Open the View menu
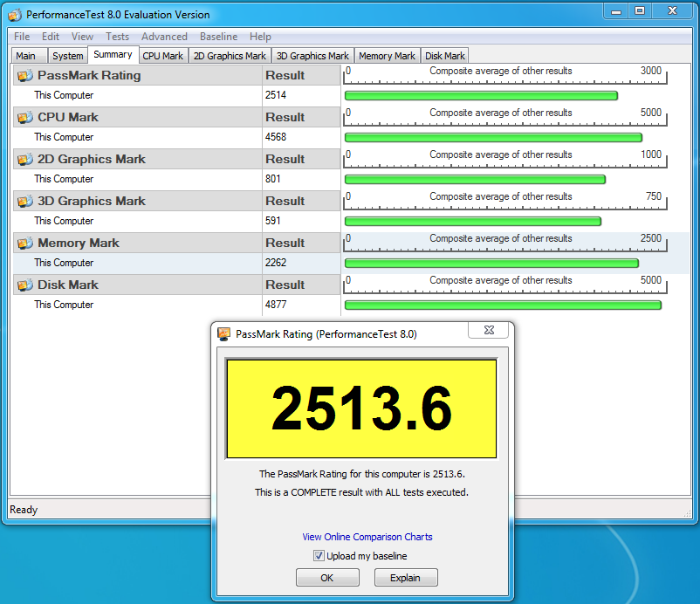 tap(83, 37)
